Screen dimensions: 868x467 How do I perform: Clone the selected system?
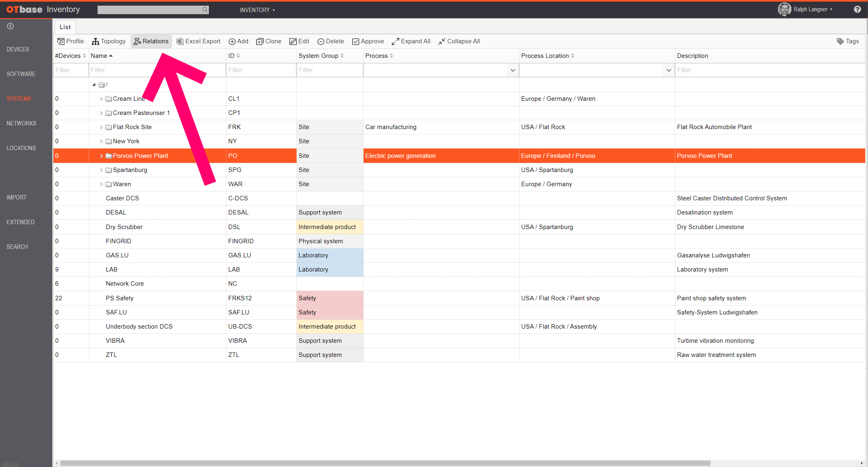tap(269, 41)
